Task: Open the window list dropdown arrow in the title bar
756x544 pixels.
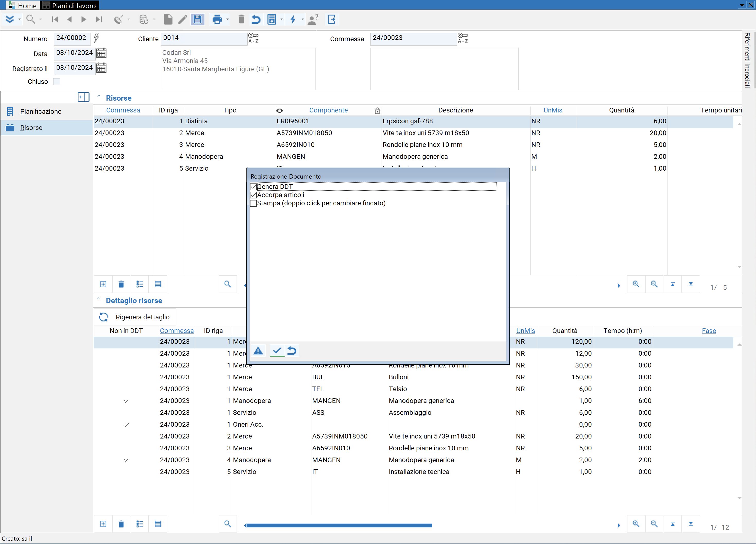Action: [x=742, y=5]
